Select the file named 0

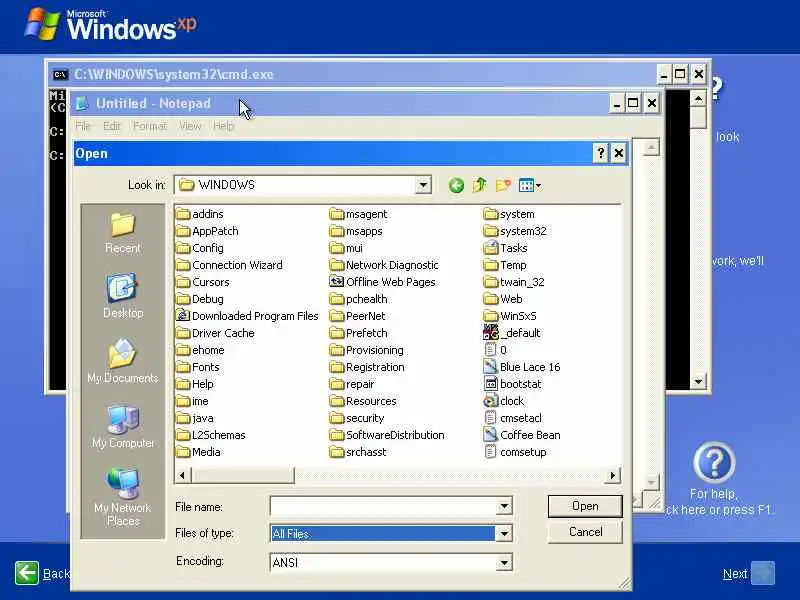click(495, 350)
